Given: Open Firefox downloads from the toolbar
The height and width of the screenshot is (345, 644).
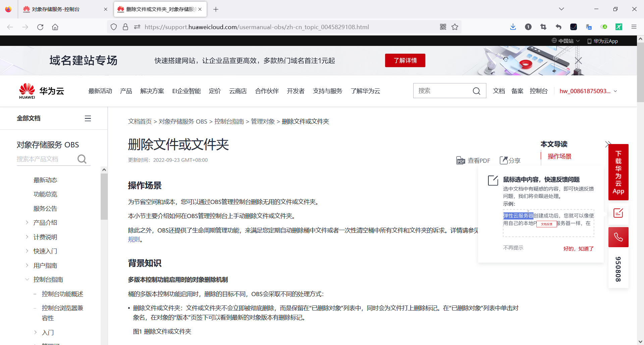Looking at the screenshot, I should pyautogui.click(x=513, y=27).
